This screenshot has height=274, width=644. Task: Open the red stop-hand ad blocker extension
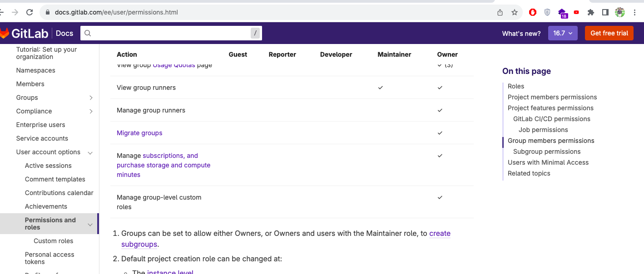point(533,12)
